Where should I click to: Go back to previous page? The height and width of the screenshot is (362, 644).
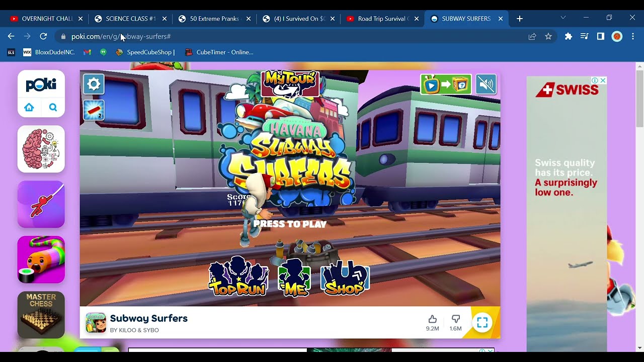11,36
